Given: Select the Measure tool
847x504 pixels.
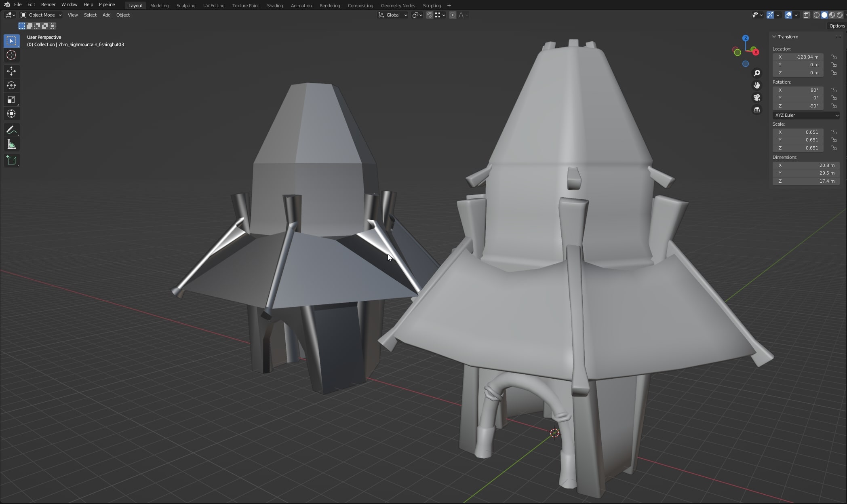Looking at the screenshot, I should (x=11, y=145).
